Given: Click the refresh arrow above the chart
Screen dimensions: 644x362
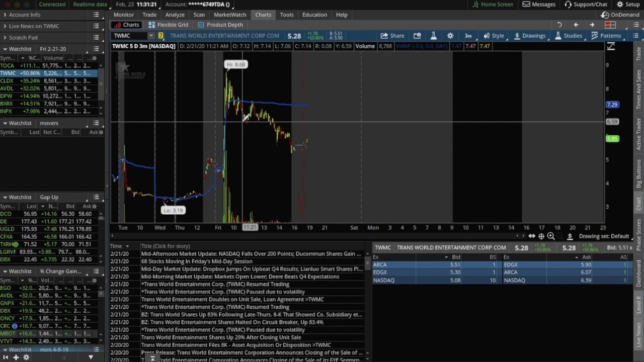Looking at the screenshot, I should [559, 25].
